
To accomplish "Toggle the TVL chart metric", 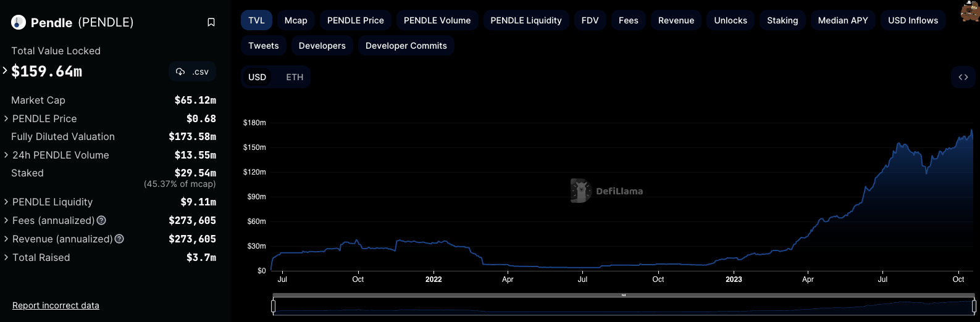I will point(256,20).
